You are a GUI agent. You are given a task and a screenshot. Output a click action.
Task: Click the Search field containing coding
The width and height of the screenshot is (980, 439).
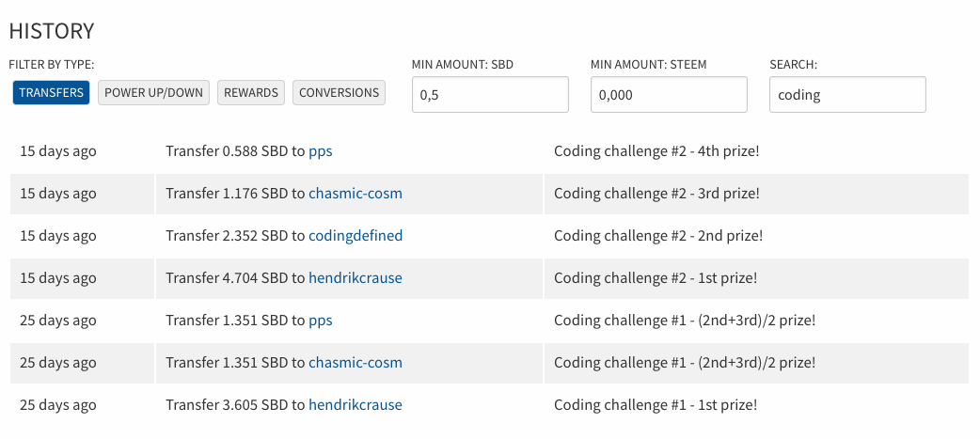click(847, 95)
